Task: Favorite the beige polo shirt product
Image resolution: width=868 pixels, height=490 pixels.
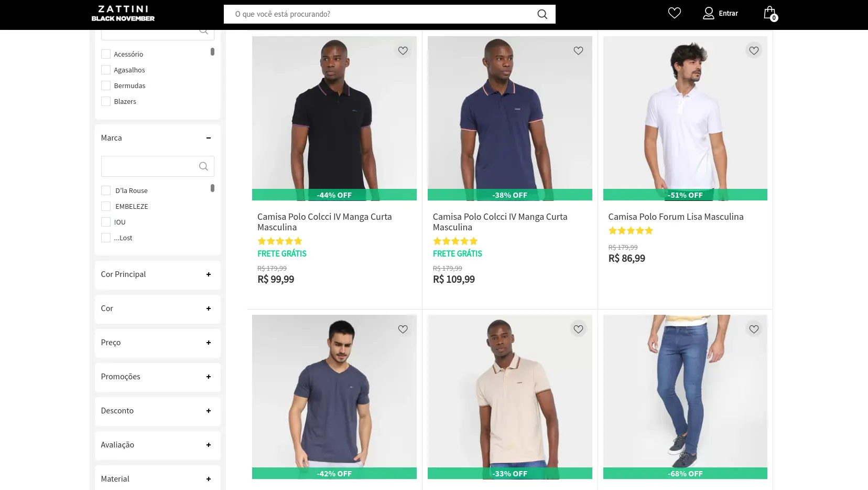Action: [x=578, y=328]
